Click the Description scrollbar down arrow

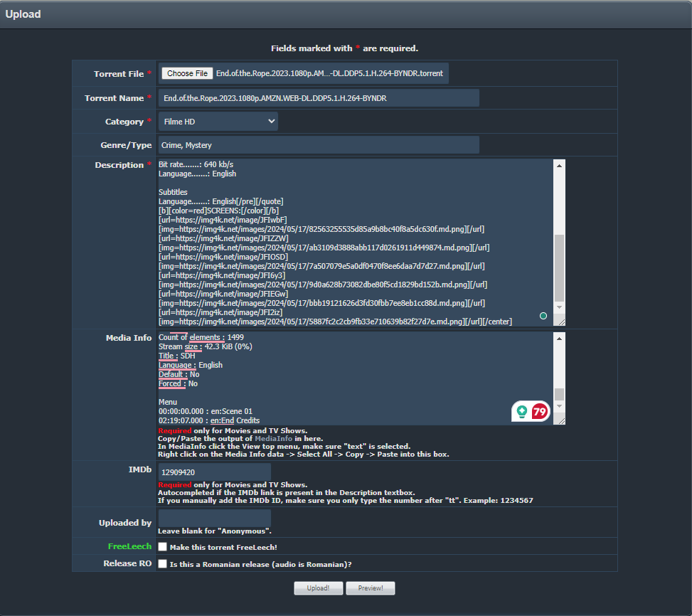point(559,307)
